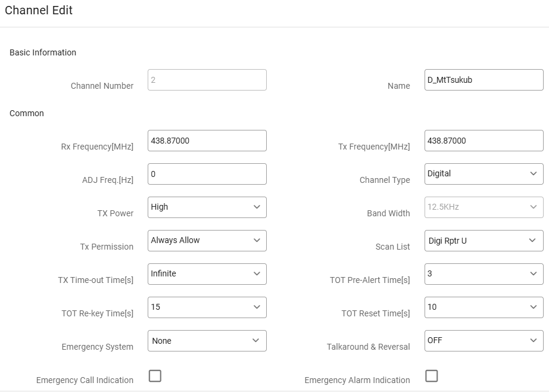The image size is (549, 392).
Task: Expand the TX Power dropdown
Action: pyautogui.click(x=207, y=207)
